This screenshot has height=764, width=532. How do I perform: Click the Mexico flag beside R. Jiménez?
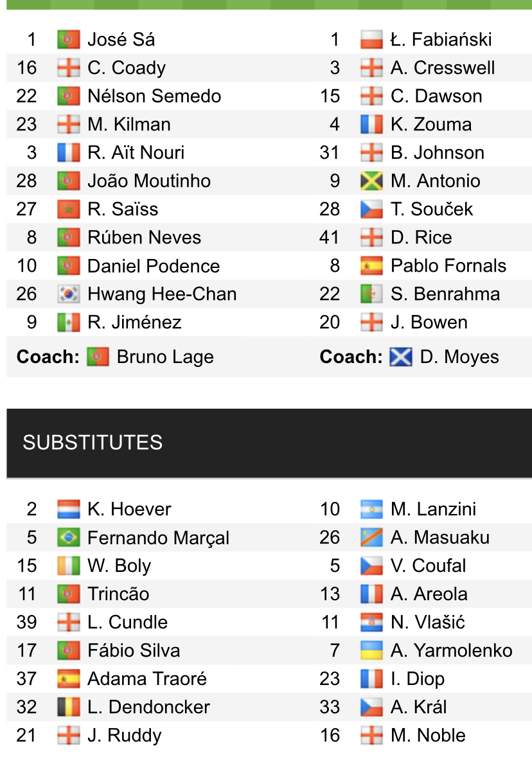[x=68, y=323]
